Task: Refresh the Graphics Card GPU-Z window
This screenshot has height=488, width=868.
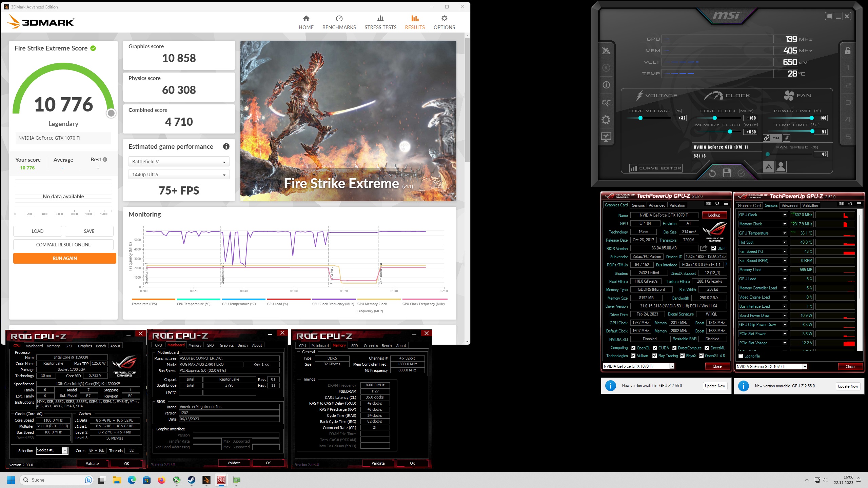Action: (717, 204)
